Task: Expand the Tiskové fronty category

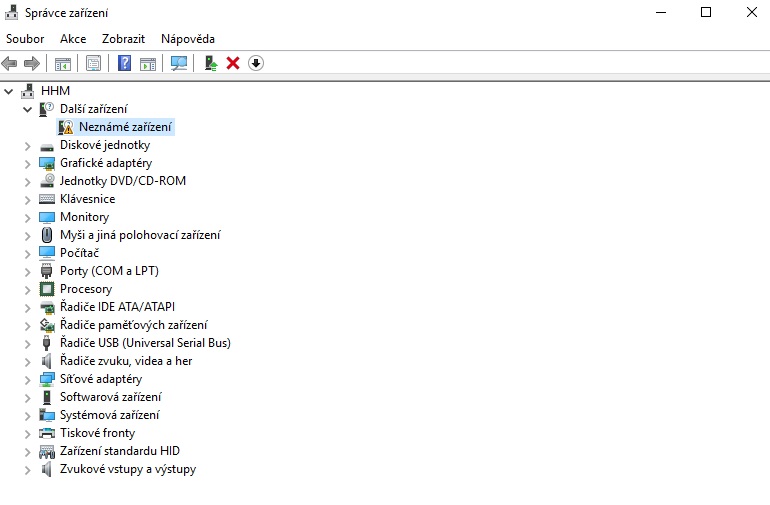Action: (x=28, y=434)
